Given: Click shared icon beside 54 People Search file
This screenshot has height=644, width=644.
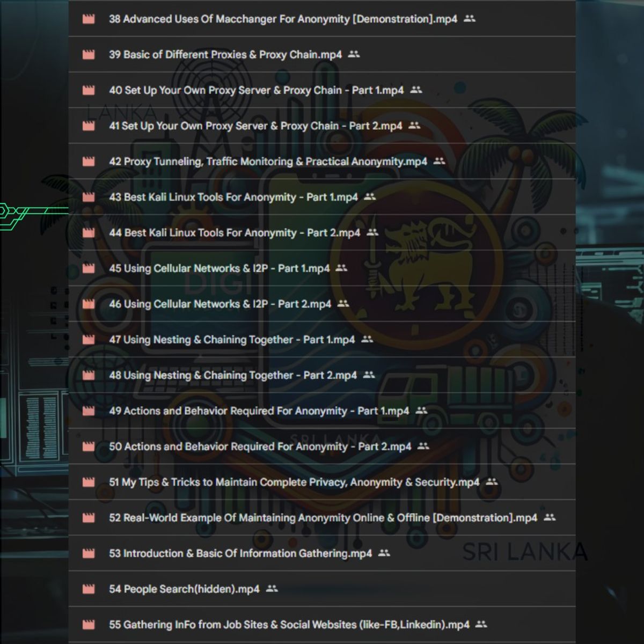Looking at the screenshot, I should click(x=272, y=589).
